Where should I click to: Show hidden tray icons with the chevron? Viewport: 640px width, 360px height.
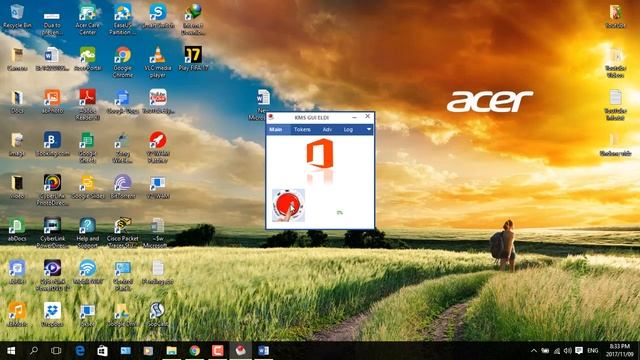tap(534, 351)
